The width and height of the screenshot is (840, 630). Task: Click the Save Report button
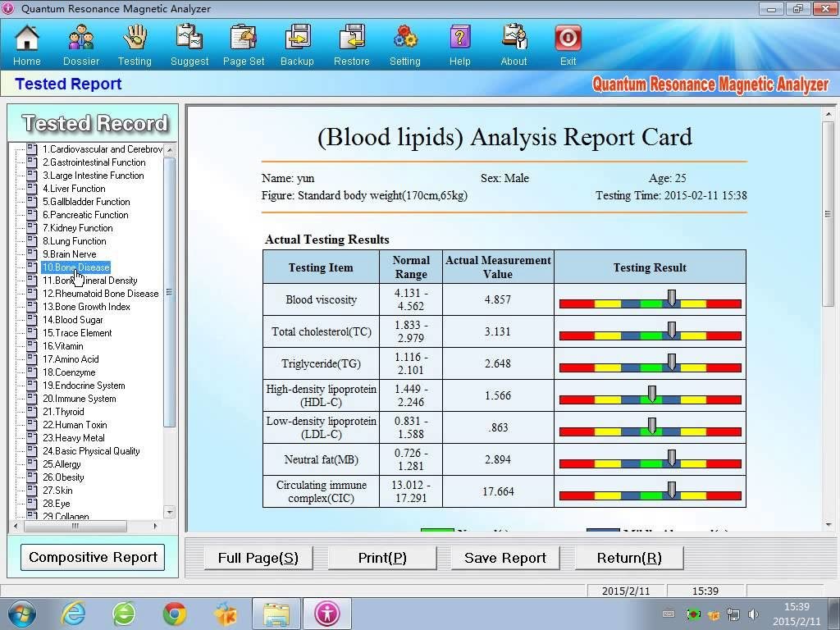504,559
